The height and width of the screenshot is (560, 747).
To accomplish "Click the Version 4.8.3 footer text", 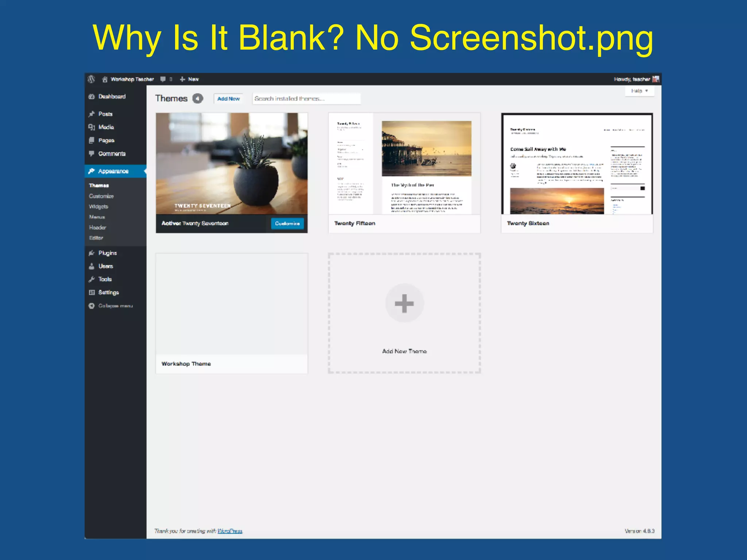I will point(639,531).
